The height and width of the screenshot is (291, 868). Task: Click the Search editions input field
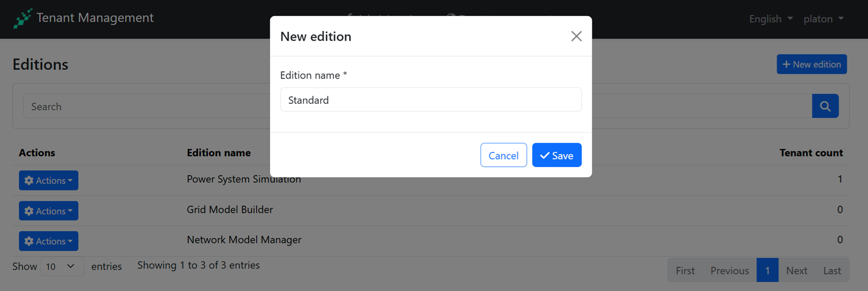pyautogui.click(x=144, y=107)
